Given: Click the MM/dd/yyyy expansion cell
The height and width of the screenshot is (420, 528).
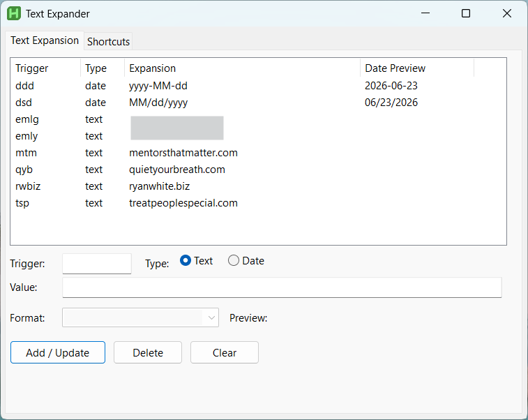Looking at the screenshot, I should point(158,103).
